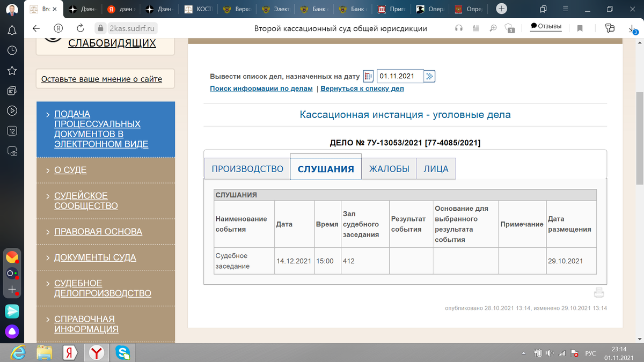Take a screenshot with the sidebar camera icon
This screenshot has width=644, height=362.
(12, 152)
